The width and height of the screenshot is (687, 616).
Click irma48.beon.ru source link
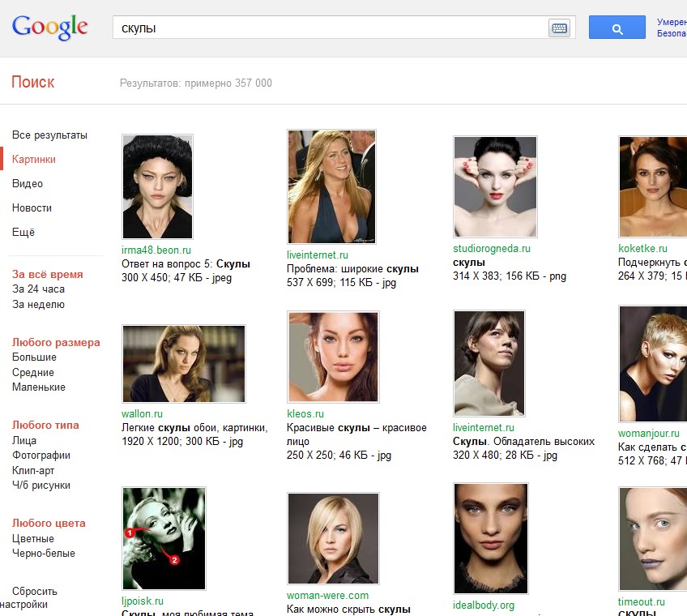click(156, 250)
